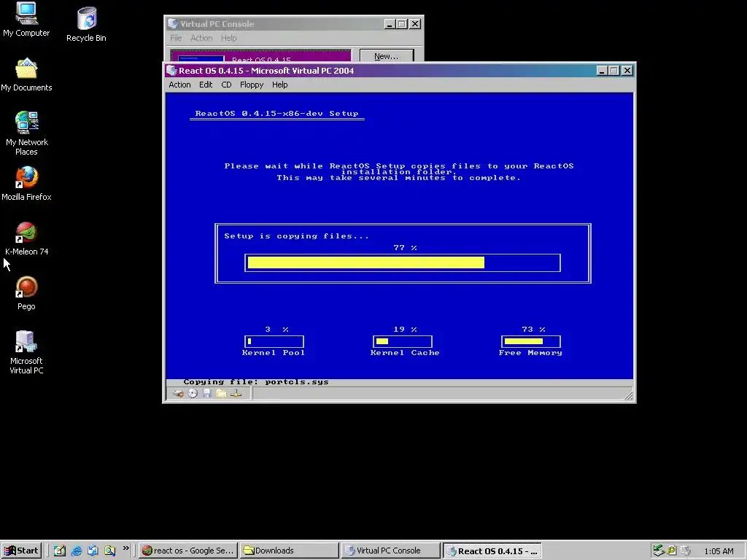
Task: Launch Internet Explorer from Quick Launch
Action: [76, 551]
